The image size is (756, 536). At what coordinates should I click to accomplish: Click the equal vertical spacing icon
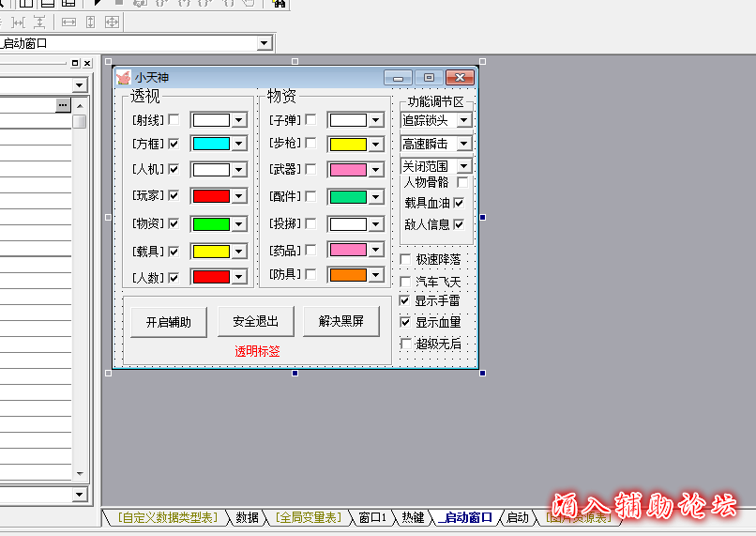[x=39, y=22]
